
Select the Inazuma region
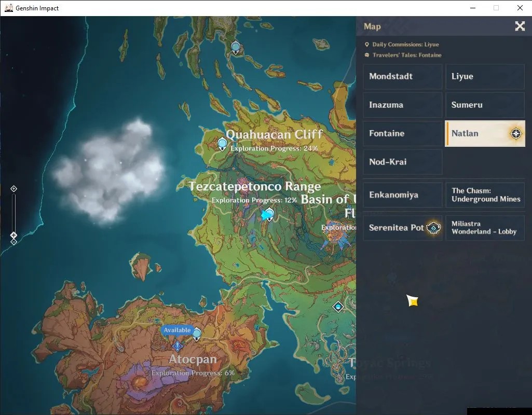(x=403, y=105)
